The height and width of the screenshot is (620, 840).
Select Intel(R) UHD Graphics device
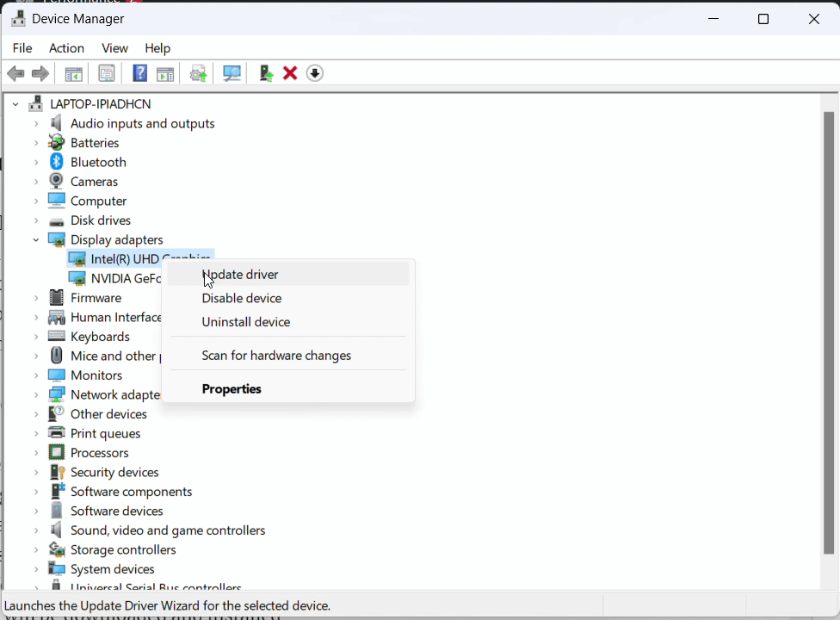click(141, 259)
